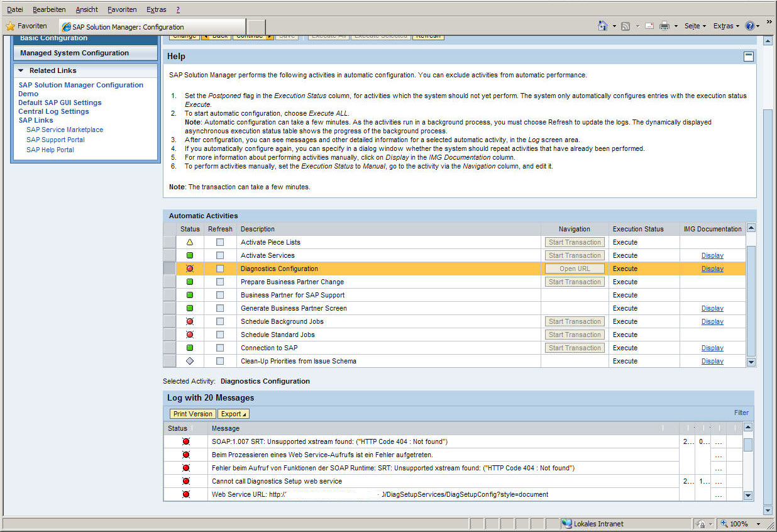The height and width of the screenshot is (532, 777).
Task: Click the yellow triangle status of Activate Piece Lists
Action: pyautogui.click(x=190, y=242)
